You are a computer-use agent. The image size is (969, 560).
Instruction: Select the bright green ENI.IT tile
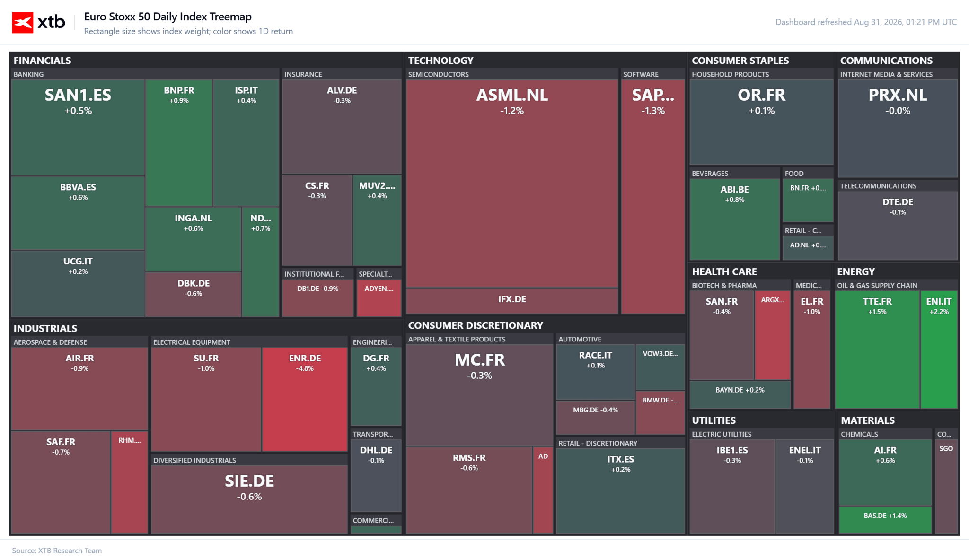(939, 350)
